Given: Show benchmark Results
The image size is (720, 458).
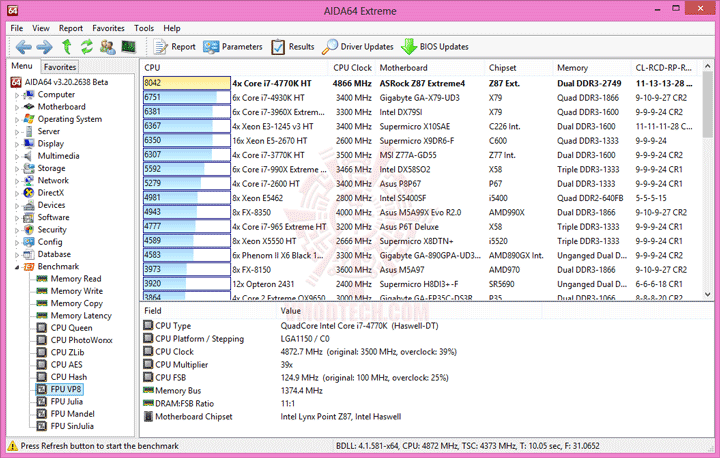Looking at the screenshot, I should point(293,47).
